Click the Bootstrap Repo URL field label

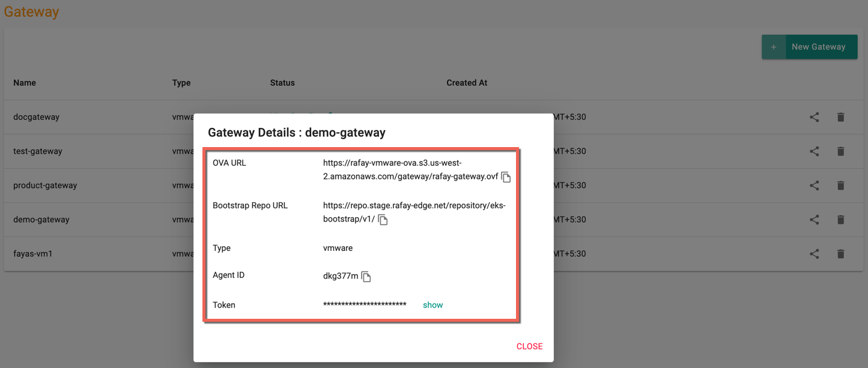click(x=250, y=205)
